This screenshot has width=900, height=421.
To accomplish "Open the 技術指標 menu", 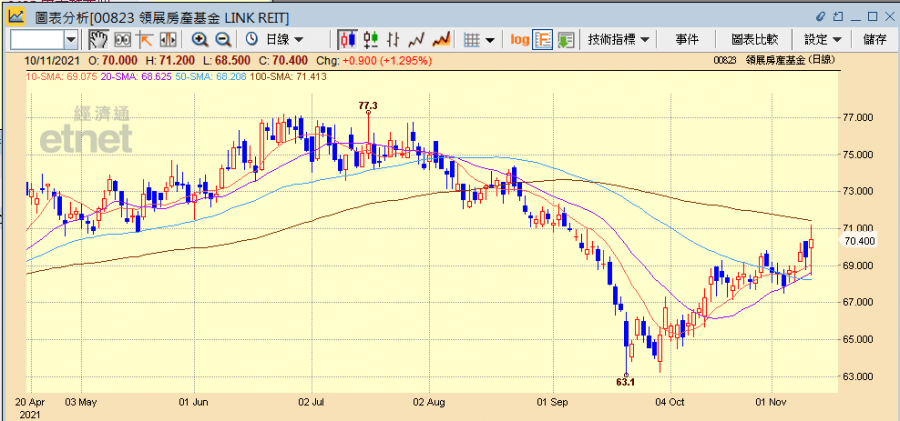I will click(x=618, y=39).
